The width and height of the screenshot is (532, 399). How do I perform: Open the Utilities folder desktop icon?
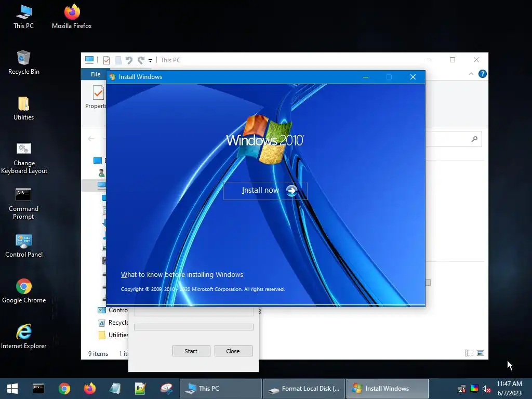[23, 108]
